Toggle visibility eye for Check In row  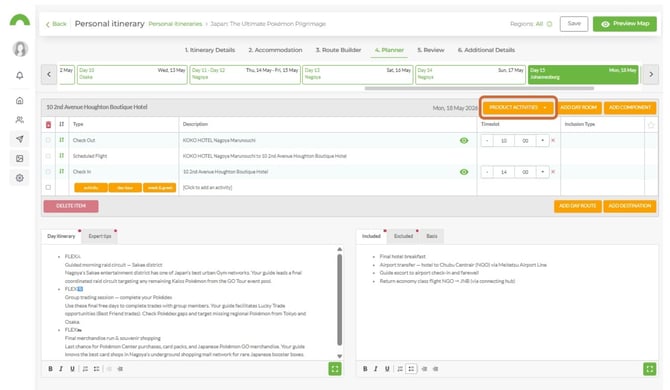click(464, 172)
